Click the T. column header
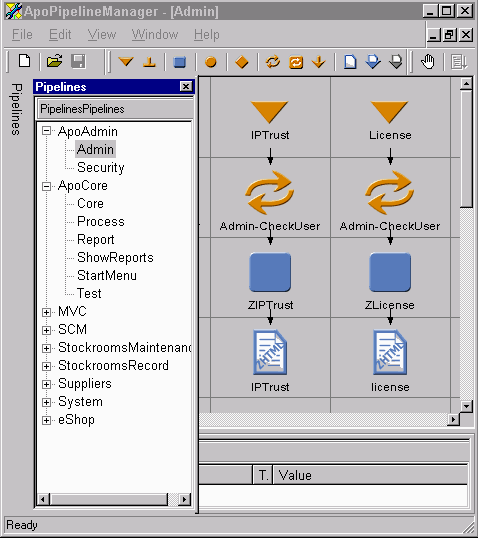This screenshot has width=478, height=538. point(263,475)
